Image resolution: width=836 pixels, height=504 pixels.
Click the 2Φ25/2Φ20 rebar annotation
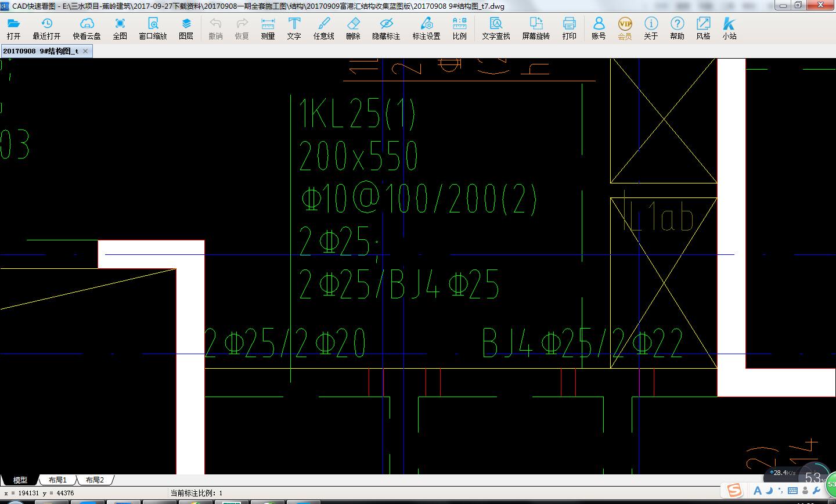pos(286,343)
